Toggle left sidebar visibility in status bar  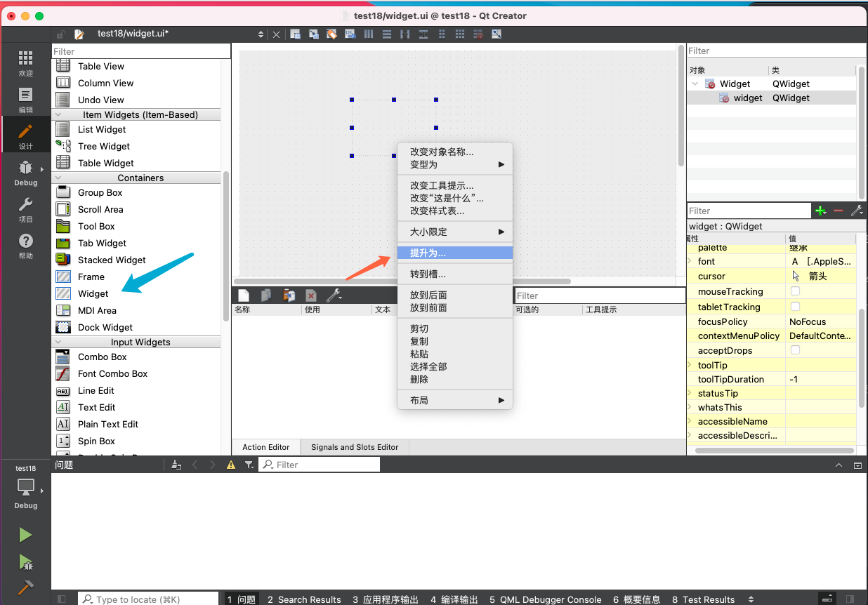point(61,599)
